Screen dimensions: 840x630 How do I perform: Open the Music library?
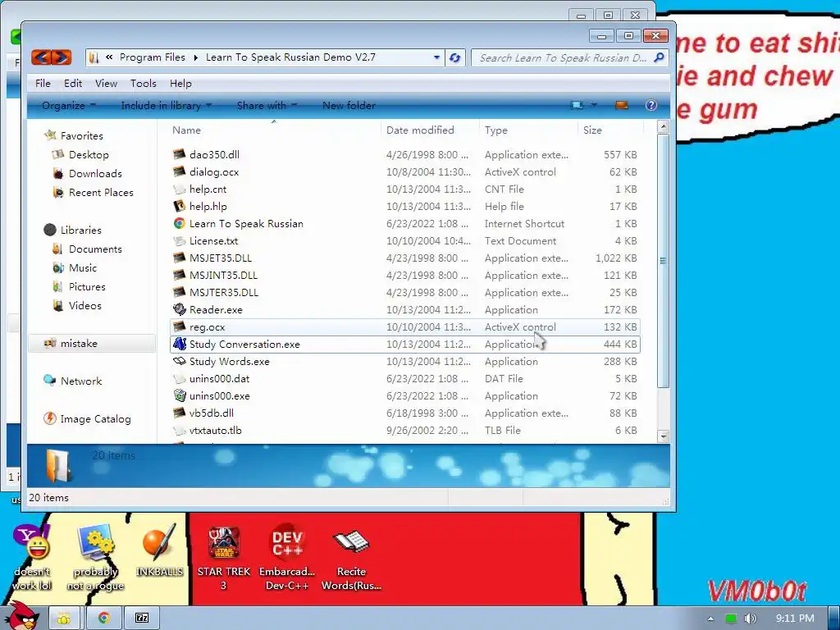coord(83,268)
